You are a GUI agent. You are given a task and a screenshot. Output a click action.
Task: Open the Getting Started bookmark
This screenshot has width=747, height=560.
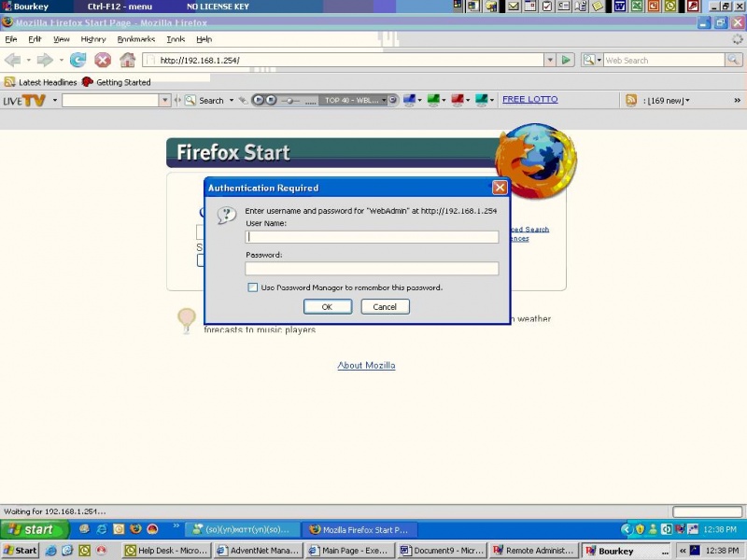point(116,82)
